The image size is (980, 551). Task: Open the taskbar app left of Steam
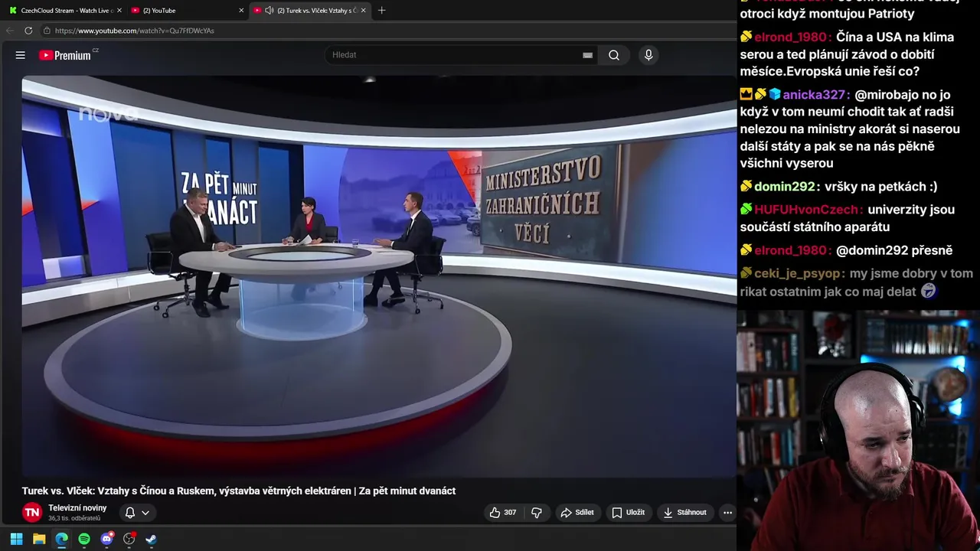(x=129, y=539)
